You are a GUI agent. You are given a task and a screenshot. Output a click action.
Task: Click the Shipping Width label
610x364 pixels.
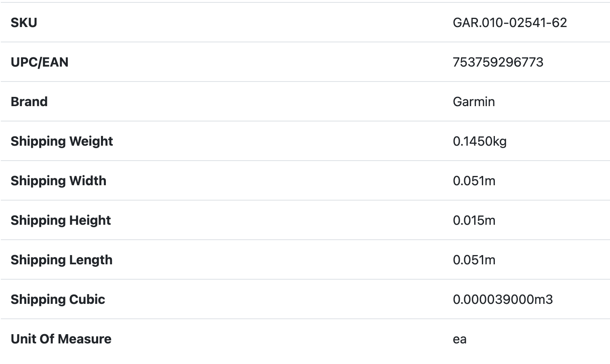point(59,181)
